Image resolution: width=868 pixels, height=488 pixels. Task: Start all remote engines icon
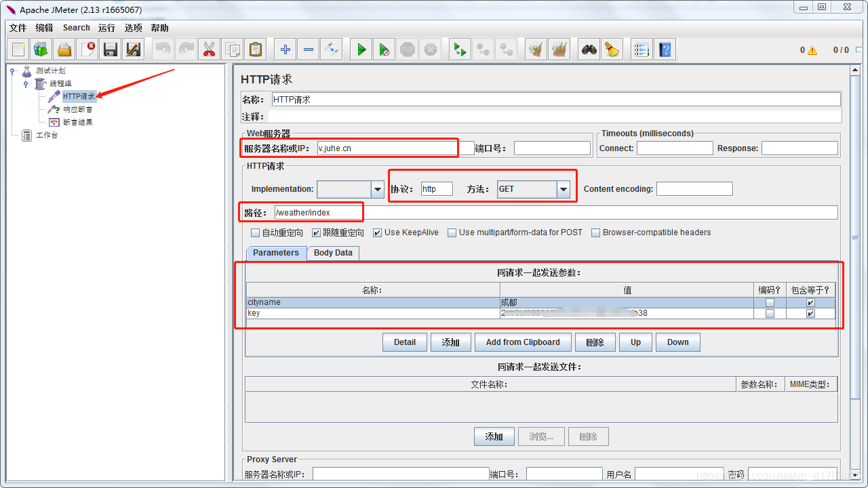(460, 49)
